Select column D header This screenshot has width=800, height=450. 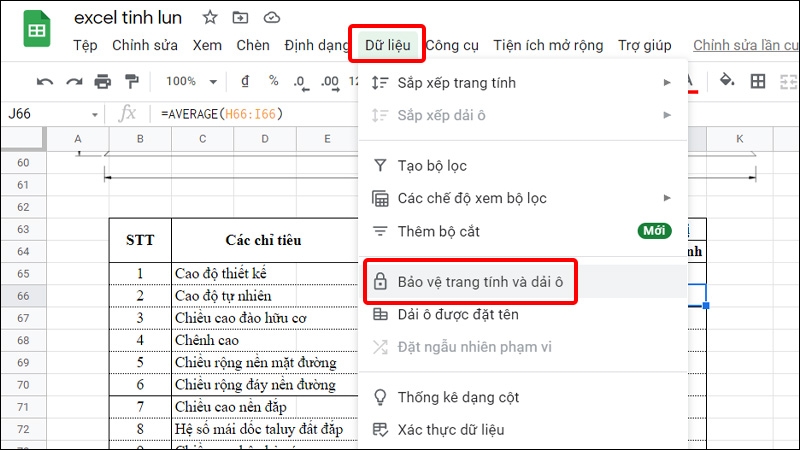(x=265, y=139)
